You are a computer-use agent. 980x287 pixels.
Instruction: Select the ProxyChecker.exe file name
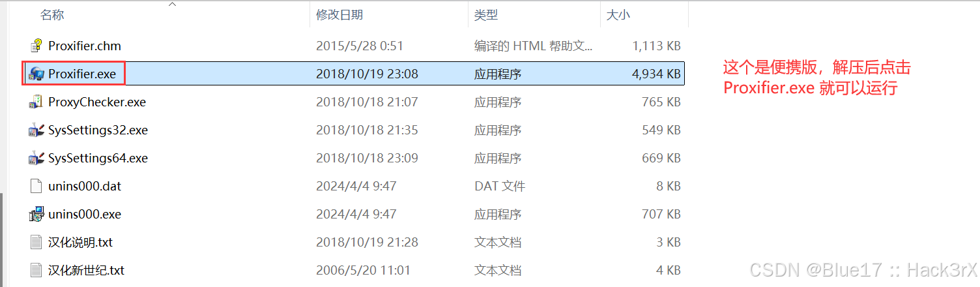click(x=97, y=102)
